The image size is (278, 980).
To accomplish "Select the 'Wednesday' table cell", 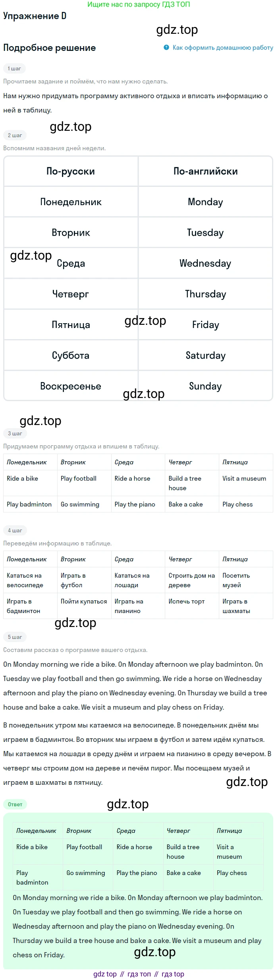I will click(x=205, y=263).
